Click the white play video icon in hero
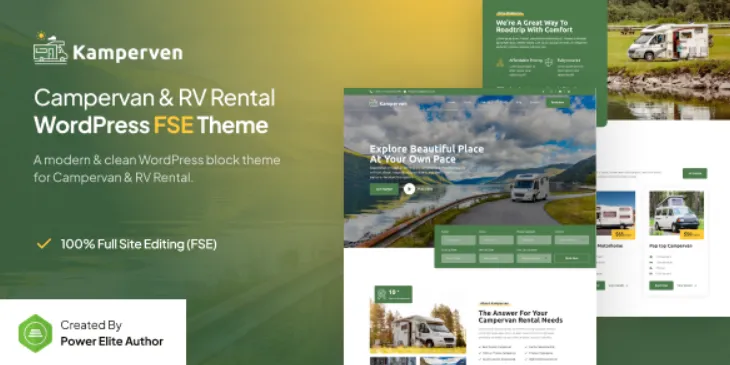The height and width of the screenshot is (365, 730). click(x=409, y=189)
